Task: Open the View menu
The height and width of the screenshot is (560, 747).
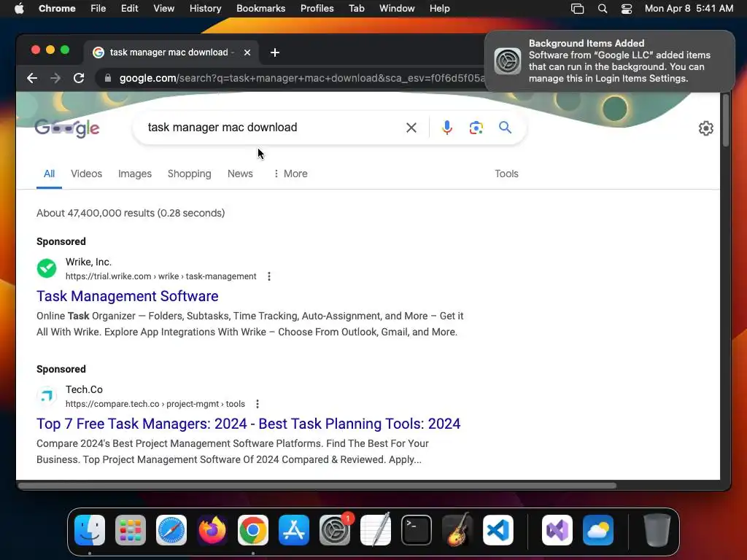Action: click(x=163, y=9)
